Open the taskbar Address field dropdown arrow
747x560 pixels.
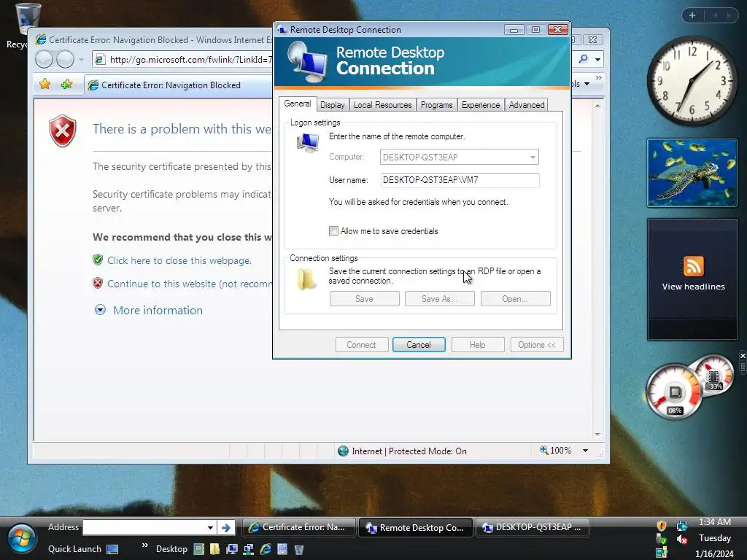(210, 528)
